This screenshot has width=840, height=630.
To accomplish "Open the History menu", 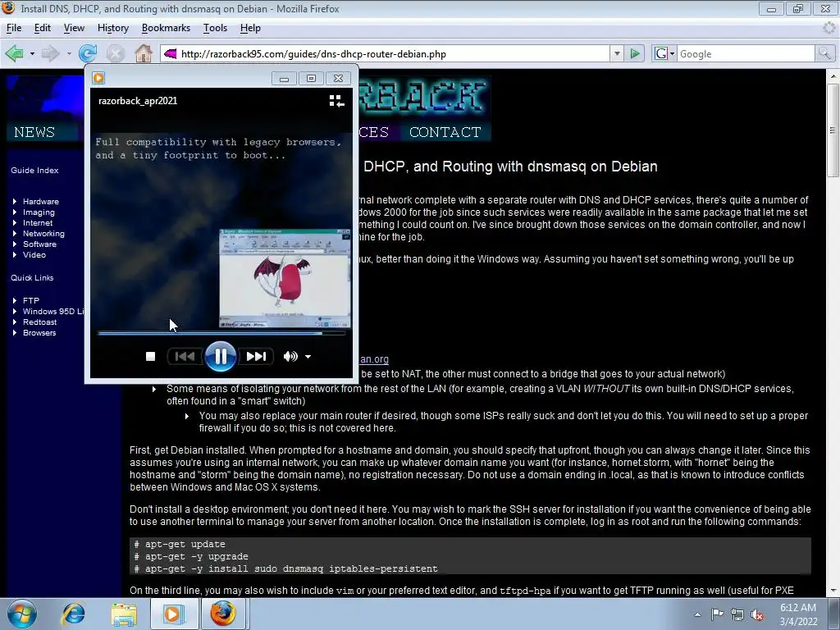I will click(113, 28).
